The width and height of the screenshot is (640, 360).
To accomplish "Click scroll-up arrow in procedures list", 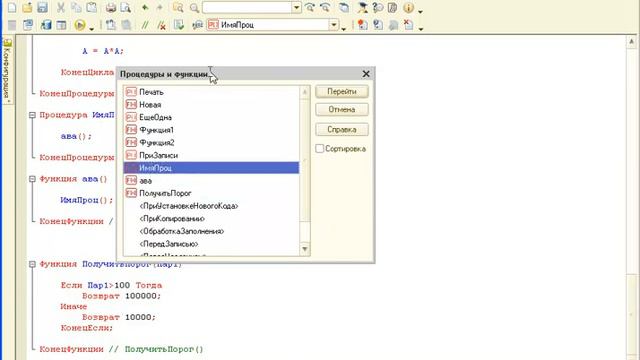I will [304, 92].
